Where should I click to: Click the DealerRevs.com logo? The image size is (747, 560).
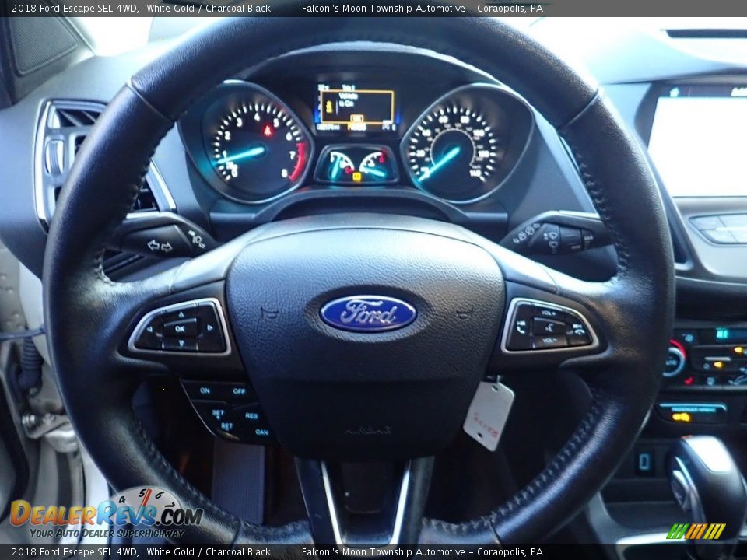pos(107,514)
